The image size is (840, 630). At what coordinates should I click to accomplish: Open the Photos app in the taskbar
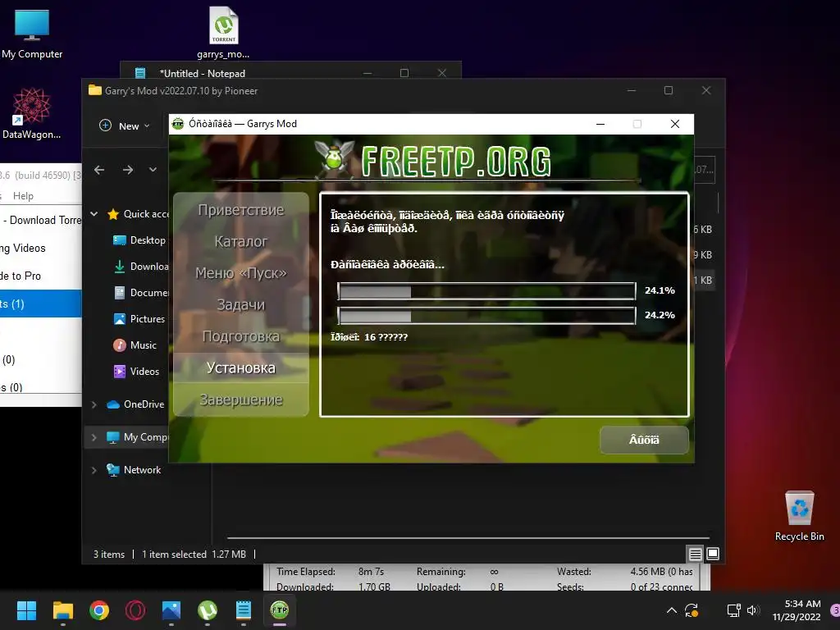pyautogui.click(x=171, y=610)
